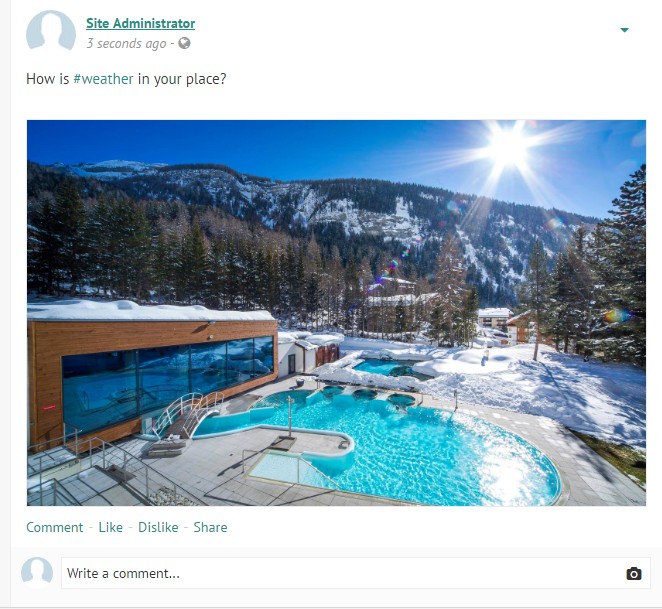The height and width of the screenshot is (609, 662).
Task: Dislike the weather post
Action: click(158, 527)
